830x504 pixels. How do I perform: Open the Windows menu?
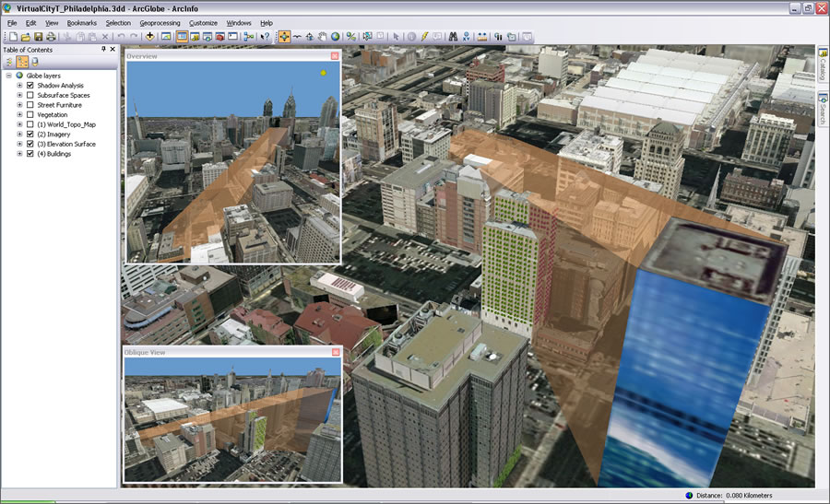pos(239,23)
